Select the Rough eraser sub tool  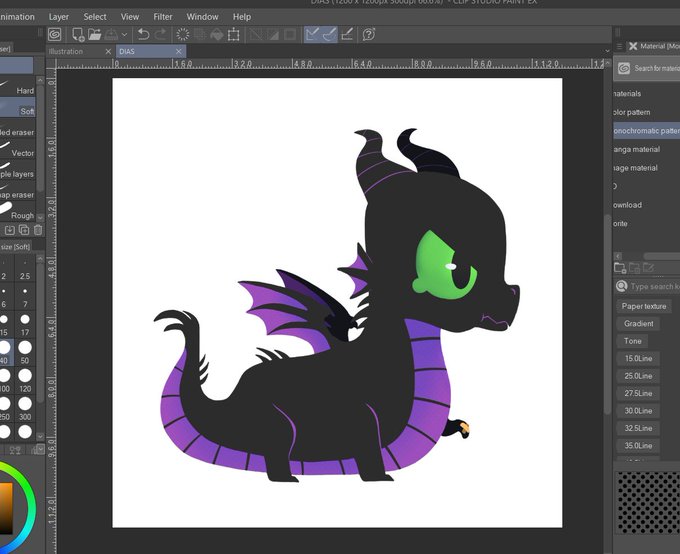(x=17, y=213)
